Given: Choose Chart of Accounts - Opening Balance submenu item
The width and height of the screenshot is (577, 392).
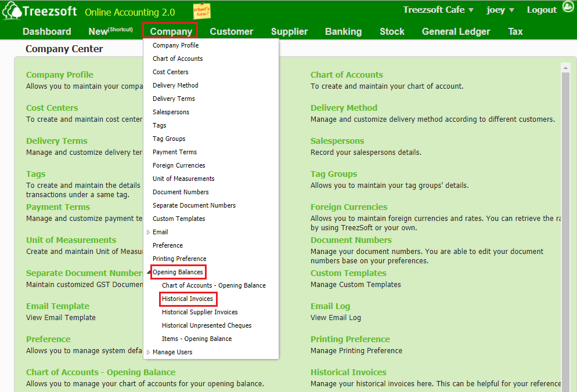Looking at the screenshot, I should click(x=214, y=285).
